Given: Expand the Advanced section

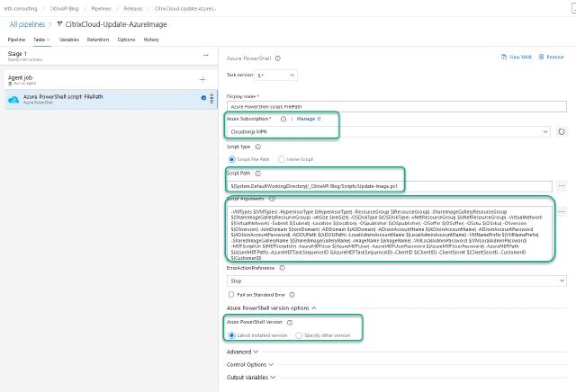Looking at the screenshot, I should pyautogui.click(x=239, y=352).
